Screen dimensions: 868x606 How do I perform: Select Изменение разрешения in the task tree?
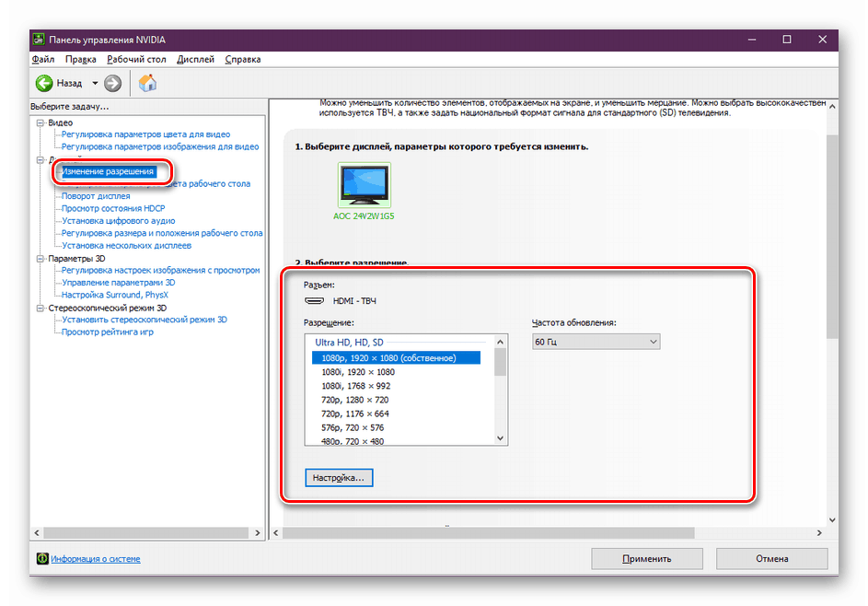coord(108,171)
